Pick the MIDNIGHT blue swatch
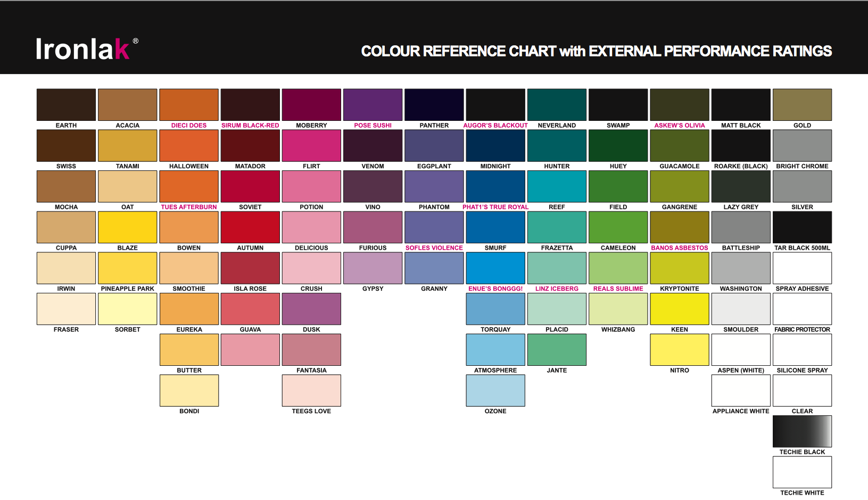This screenshot has height=500, width=868. [x=495, y=146]
